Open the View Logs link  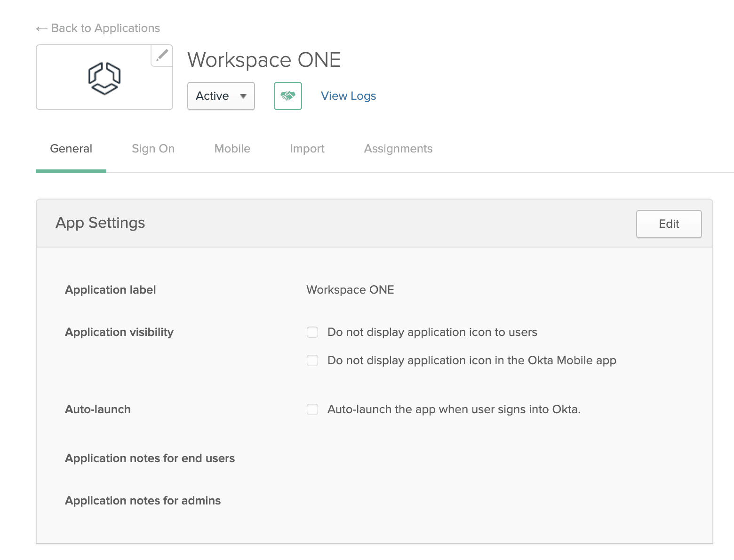coord(348,96)
